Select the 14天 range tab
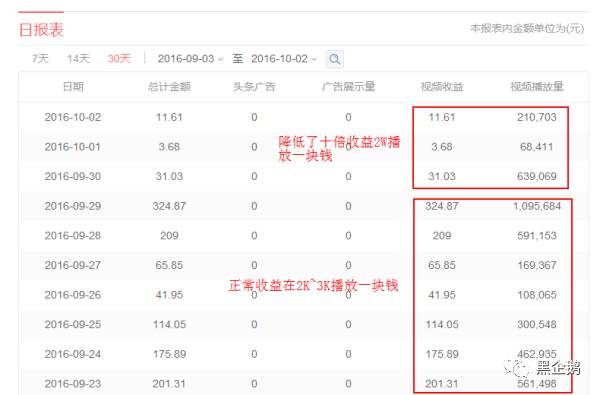Screen dimensions: 600x395 point(78,59)
